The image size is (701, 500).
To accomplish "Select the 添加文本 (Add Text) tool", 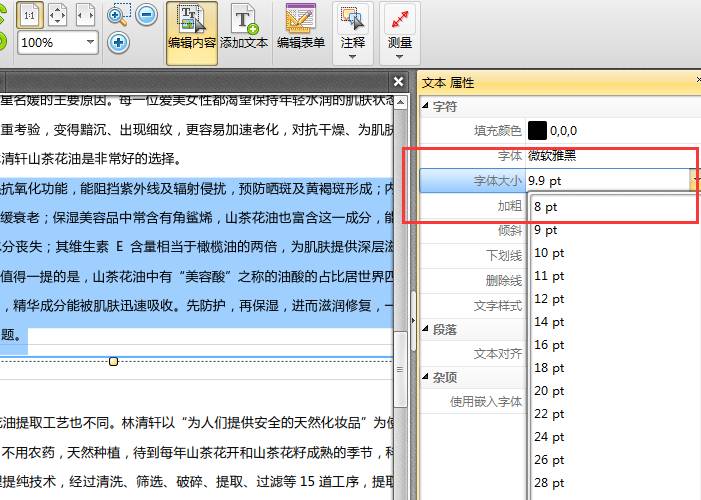I will coord(244,27).
